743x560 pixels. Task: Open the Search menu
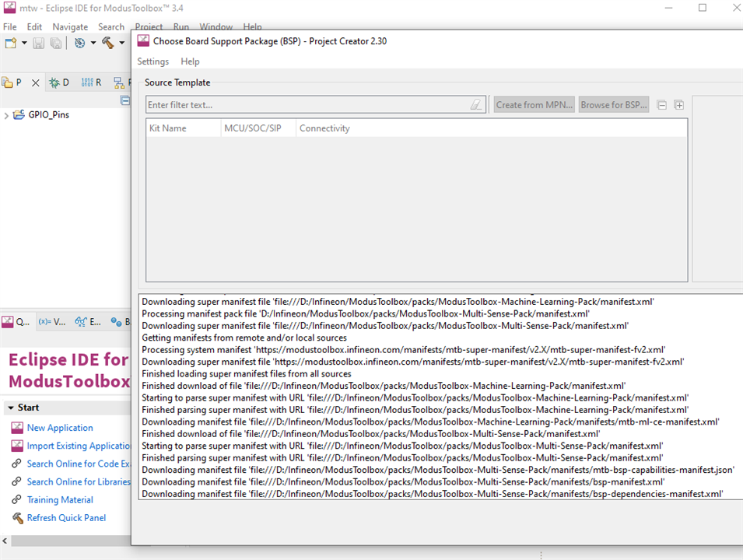[x=111, y=27]
